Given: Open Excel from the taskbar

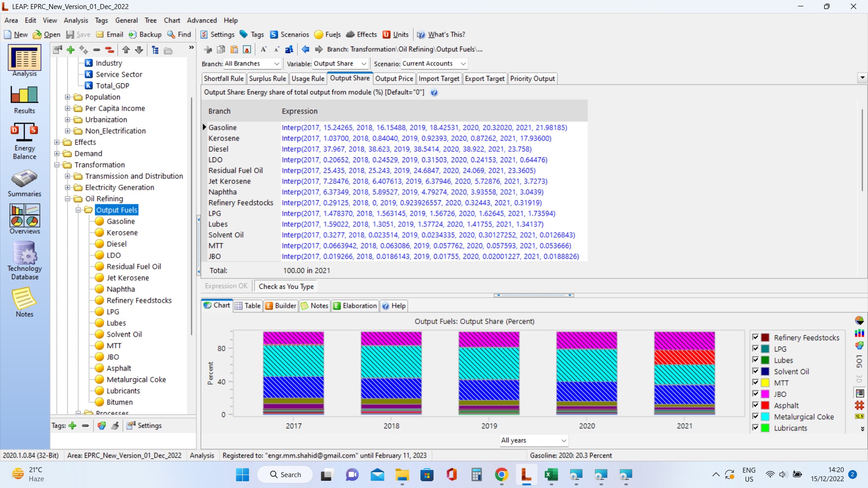Looking at the screenshot, I should 551,475.
